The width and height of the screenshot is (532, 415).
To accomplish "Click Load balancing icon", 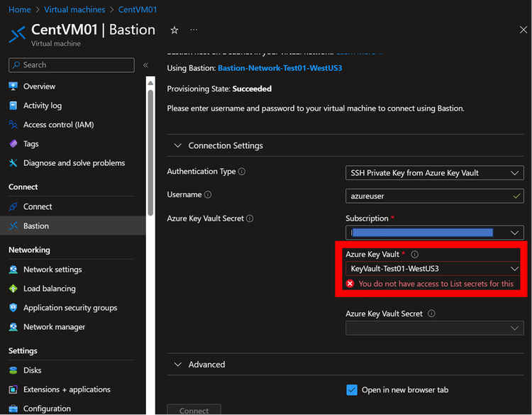I will [x=13, y=289].
